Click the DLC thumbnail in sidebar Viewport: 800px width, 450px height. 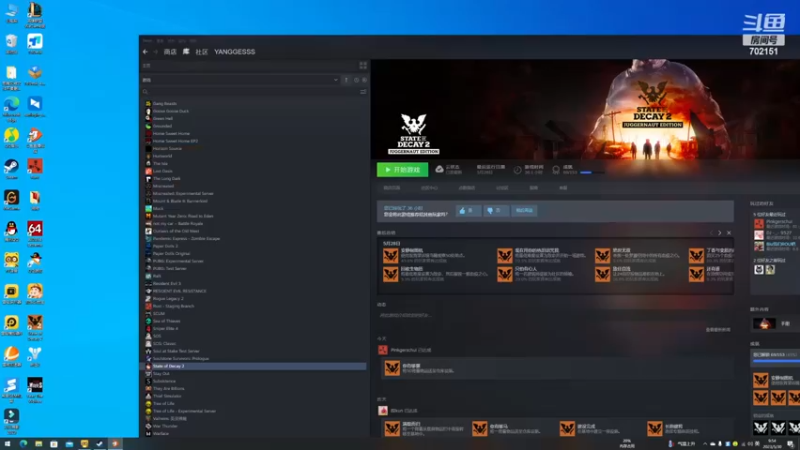[764, 323]
